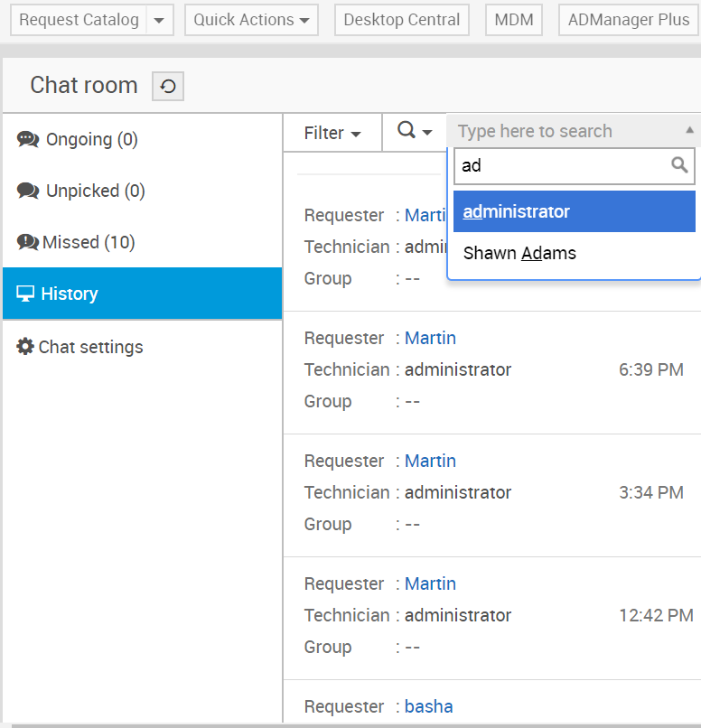
Task: Open requester 'basha' link
Action: click(x=428, y=706)
